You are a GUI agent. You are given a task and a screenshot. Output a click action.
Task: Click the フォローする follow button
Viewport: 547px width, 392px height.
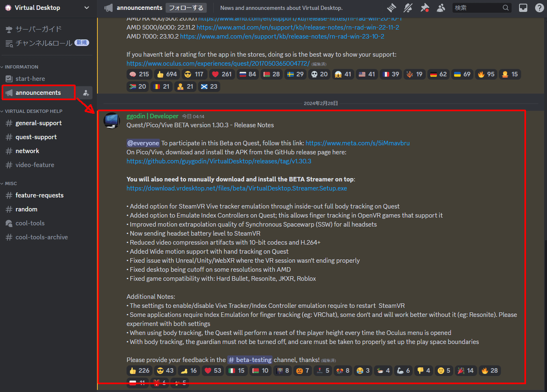[186, 8]
